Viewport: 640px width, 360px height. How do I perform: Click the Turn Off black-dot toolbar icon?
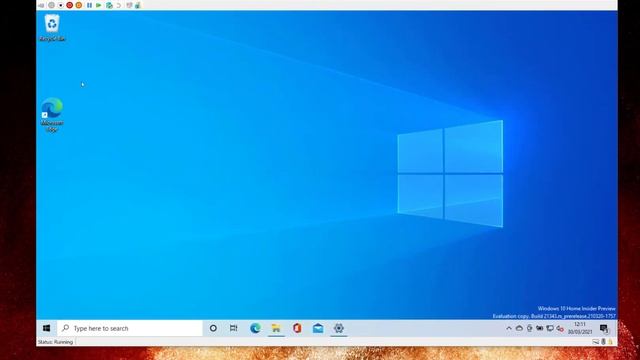(x=60, y=5)
